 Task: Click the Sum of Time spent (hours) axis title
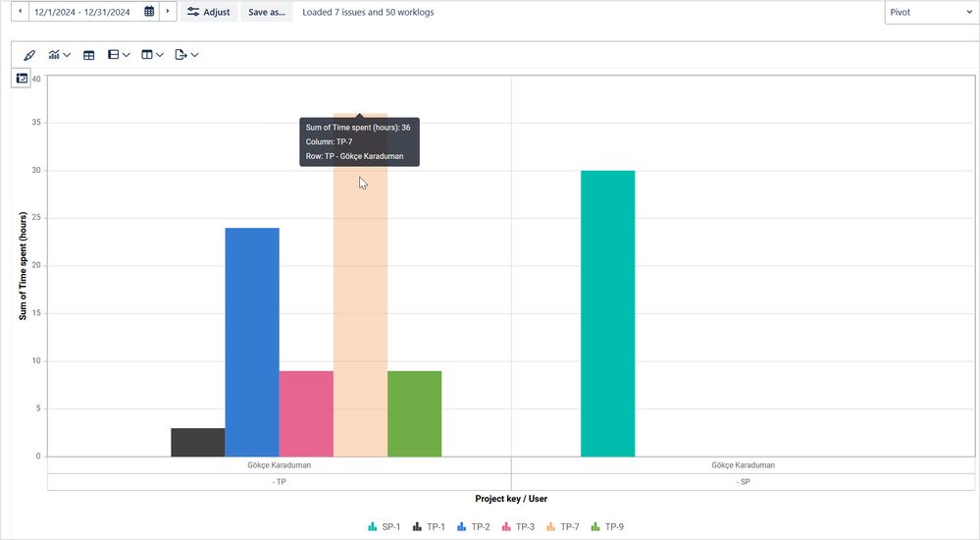(23, 266)
